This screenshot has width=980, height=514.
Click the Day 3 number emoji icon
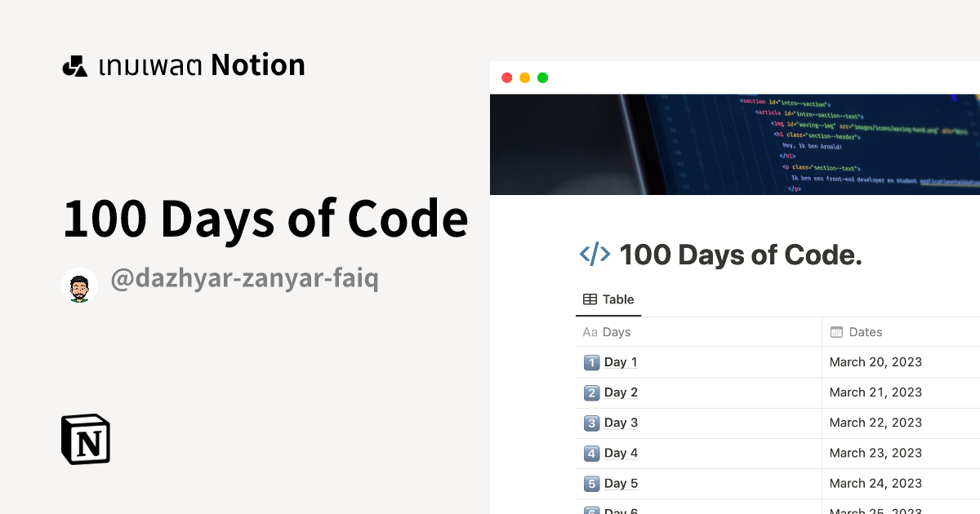point(592,423)
